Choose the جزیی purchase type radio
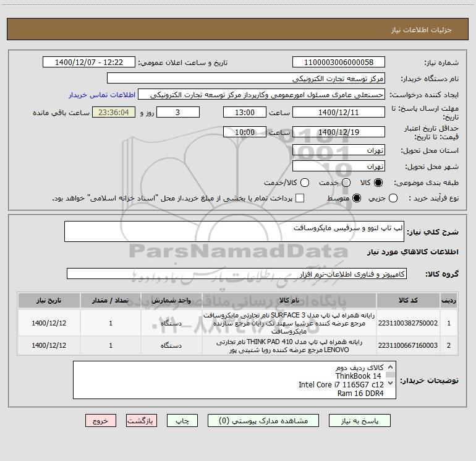The image size is (476, 461). 393,198
